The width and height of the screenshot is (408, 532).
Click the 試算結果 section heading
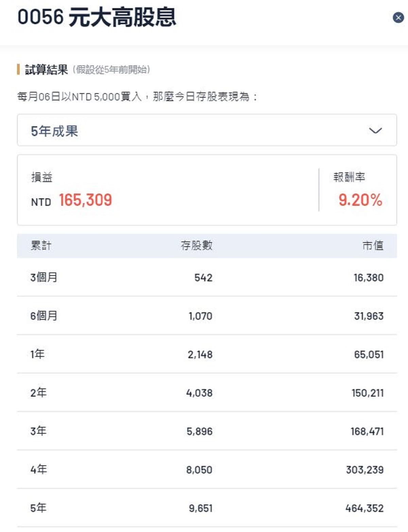coord(47,70)
